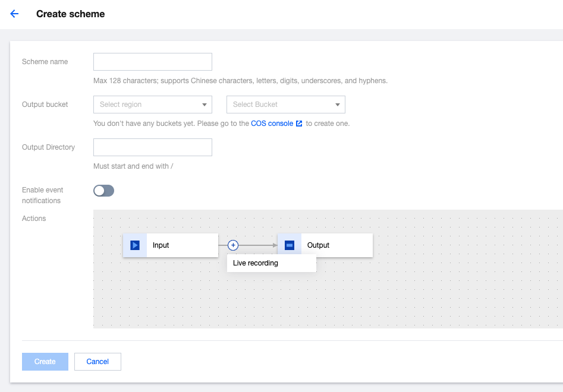Image resolution: width=563 pixels, height=392 pixels.
Task: Go back using the blue arrow
Action: point(14,14)
